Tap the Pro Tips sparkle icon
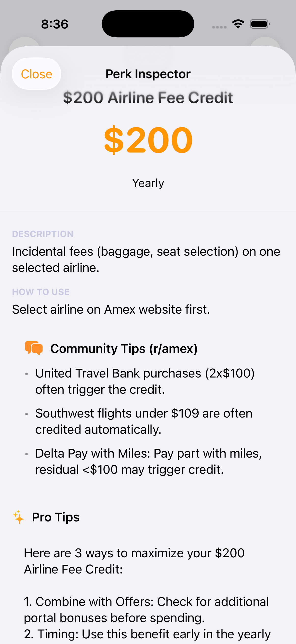Image resolution: width=296 pixels, height=644 pixels. tap(19, 517)
